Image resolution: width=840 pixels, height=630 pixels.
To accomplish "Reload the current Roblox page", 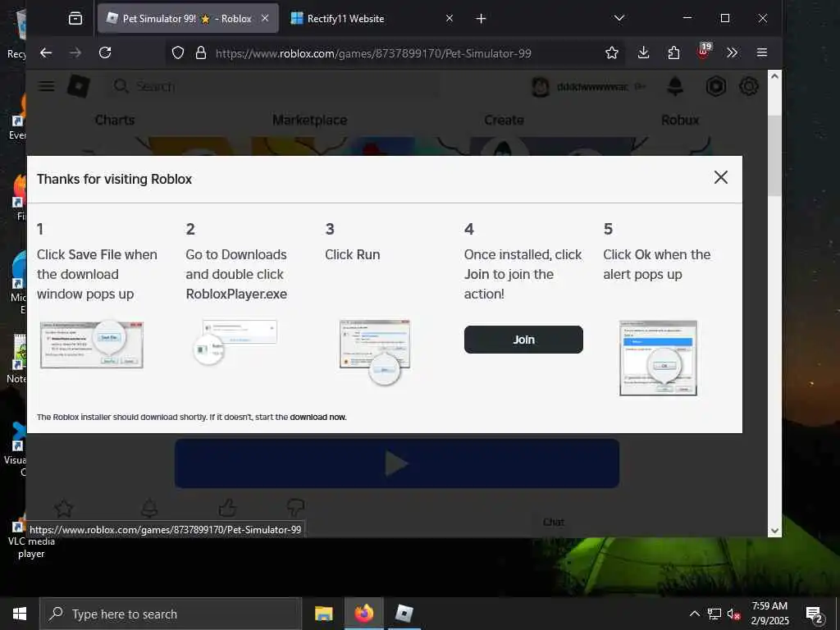I will (105, 52).
